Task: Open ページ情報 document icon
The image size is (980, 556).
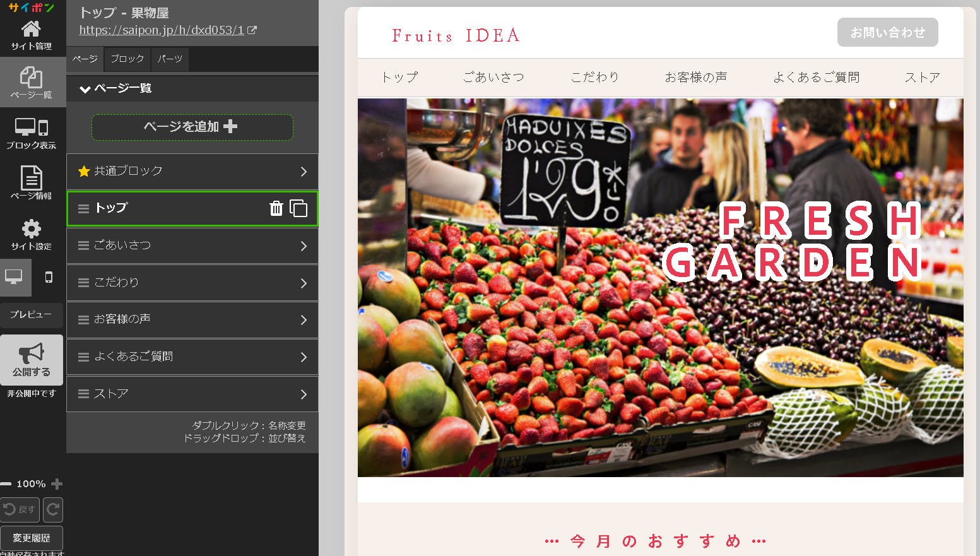Action: [x=31, y=182]
